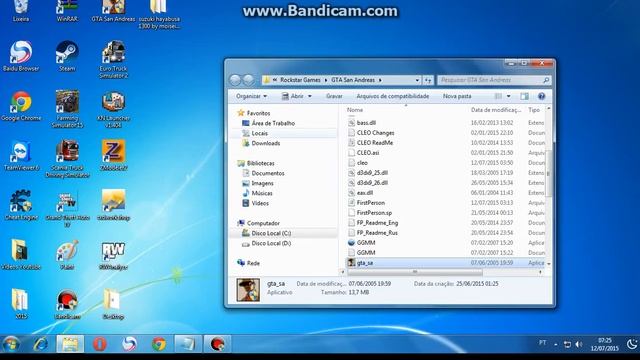Open the ZModeler2 desktop shortcut
The height and width of the screenshot is (360, 640).
113,156
